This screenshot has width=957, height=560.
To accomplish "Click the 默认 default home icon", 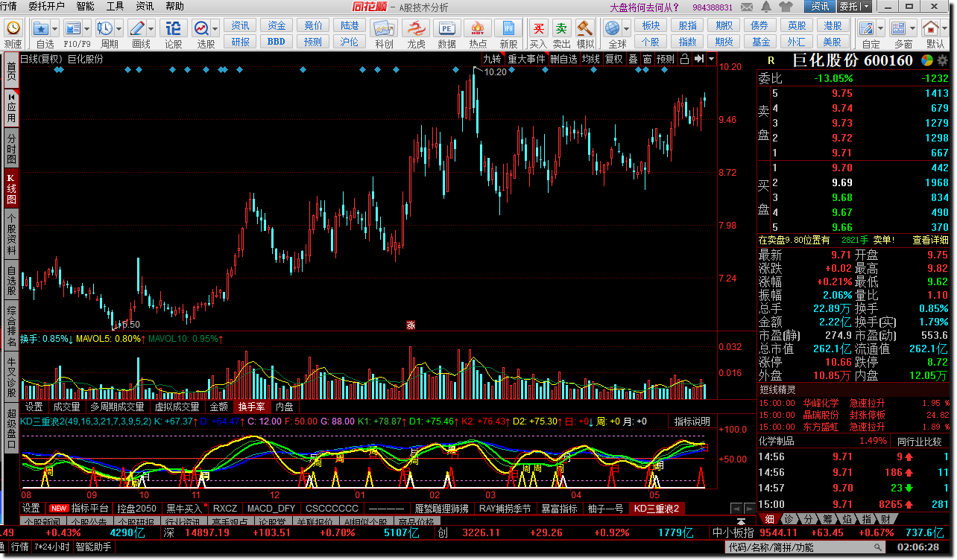I will 932,28.
